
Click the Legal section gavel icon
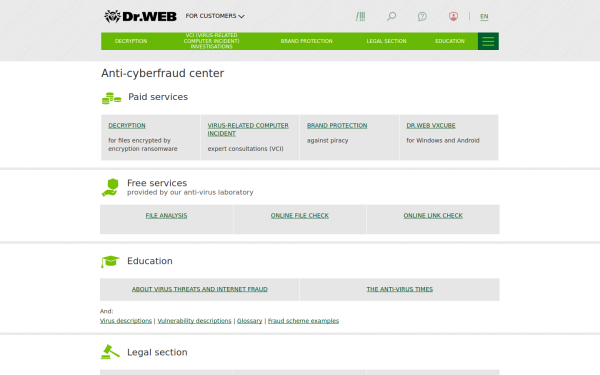tap(110, 352)
